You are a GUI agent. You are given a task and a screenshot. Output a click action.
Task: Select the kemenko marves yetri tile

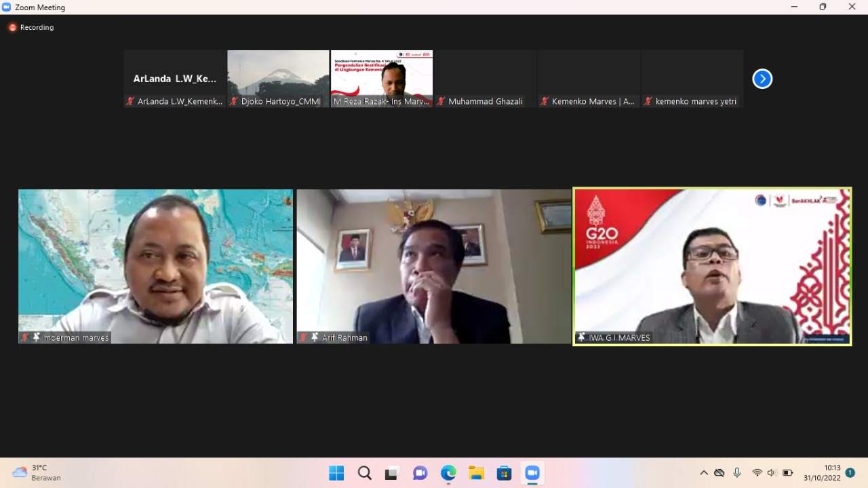(692, 78)
